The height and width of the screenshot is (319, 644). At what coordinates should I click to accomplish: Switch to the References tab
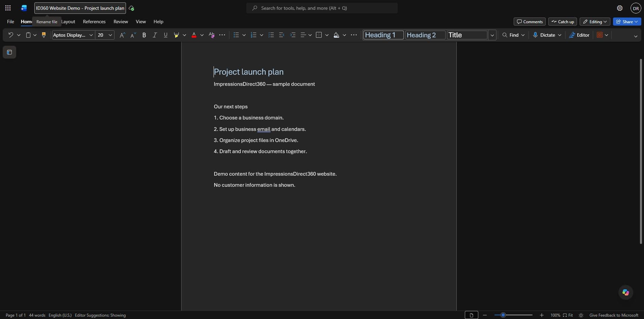pos(94,22)
